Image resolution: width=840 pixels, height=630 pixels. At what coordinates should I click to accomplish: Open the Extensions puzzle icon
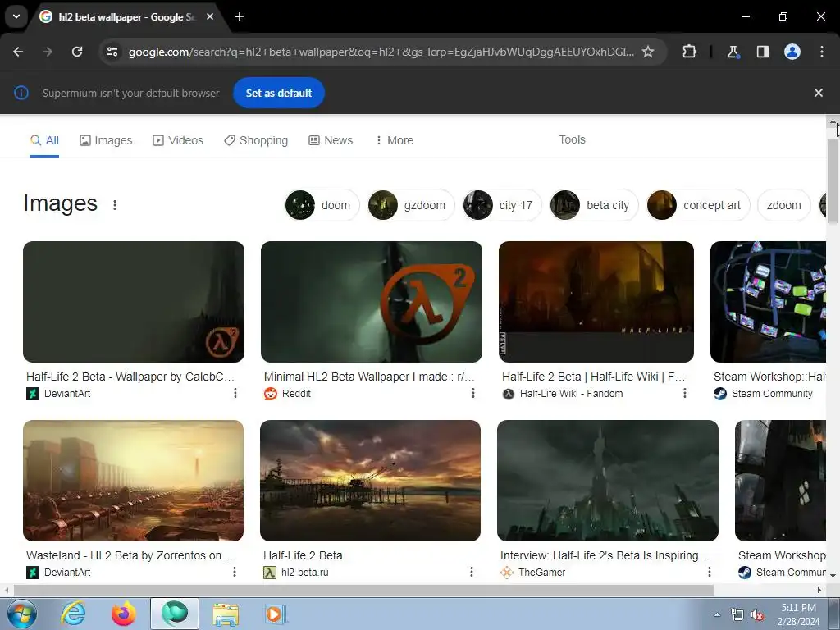(x=689, y=52)
